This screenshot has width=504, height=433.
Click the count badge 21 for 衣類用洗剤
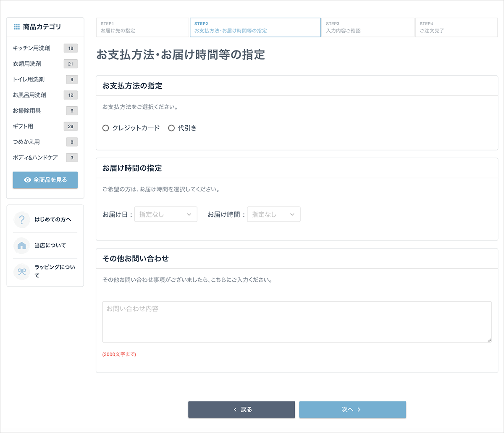point(71,64)
